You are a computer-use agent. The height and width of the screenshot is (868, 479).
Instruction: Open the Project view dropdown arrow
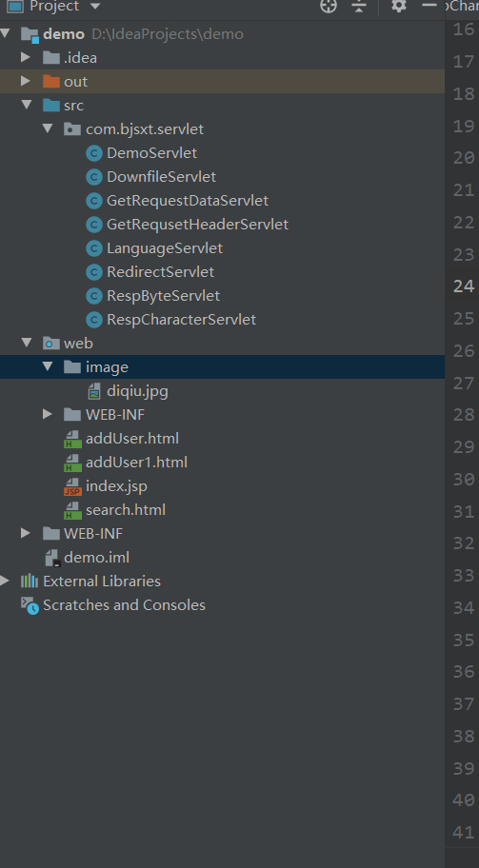(94, 6)
